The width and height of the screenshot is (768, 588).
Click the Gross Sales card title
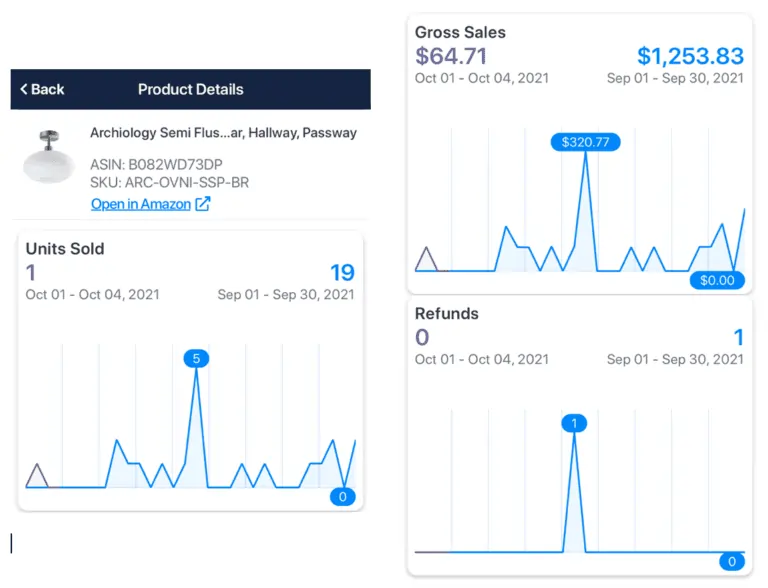(x=460, y=32)
